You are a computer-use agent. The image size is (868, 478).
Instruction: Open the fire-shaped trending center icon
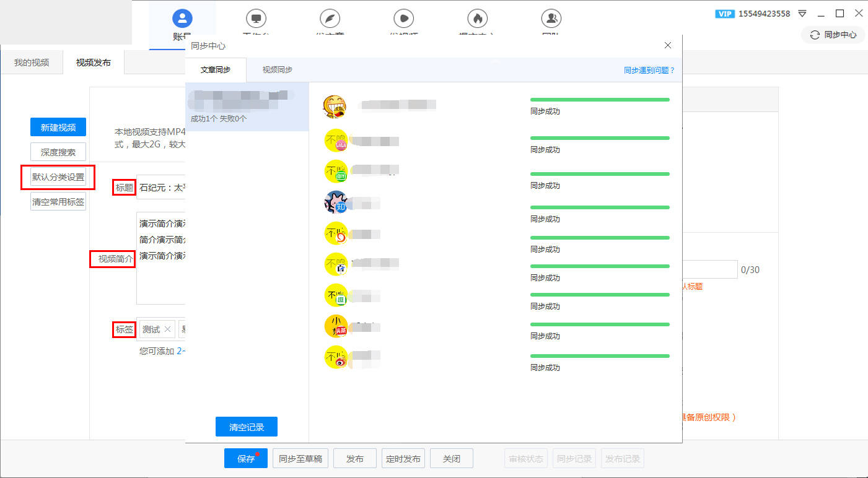point(477,19)
